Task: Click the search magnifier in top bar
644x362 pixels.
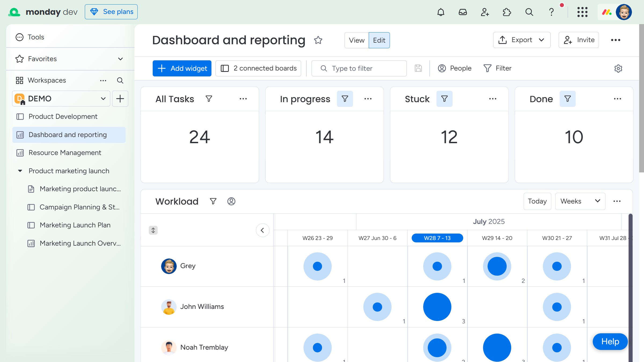Action: [529, 12]
